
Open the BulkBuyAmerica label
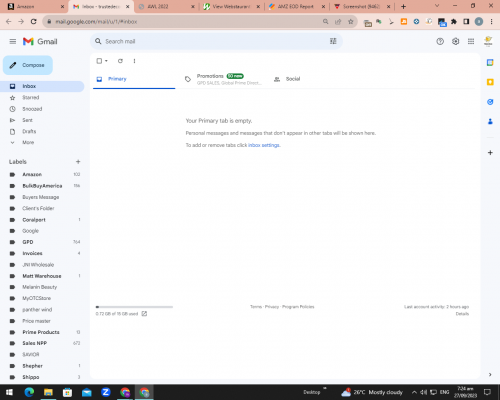pos(42,186)
